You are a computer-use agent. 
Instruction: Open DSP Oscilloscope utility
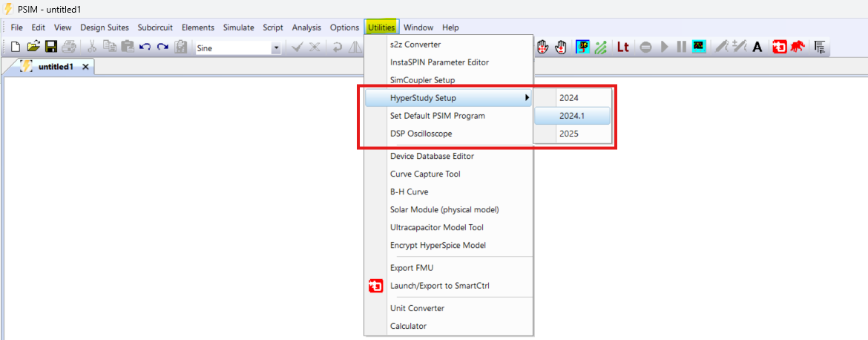point(448,134)
